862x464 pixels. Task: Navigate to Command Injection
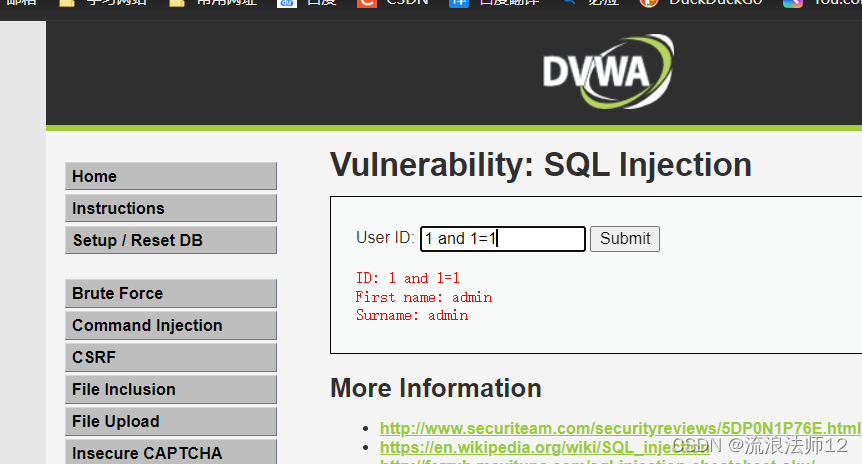pos(171,325)
